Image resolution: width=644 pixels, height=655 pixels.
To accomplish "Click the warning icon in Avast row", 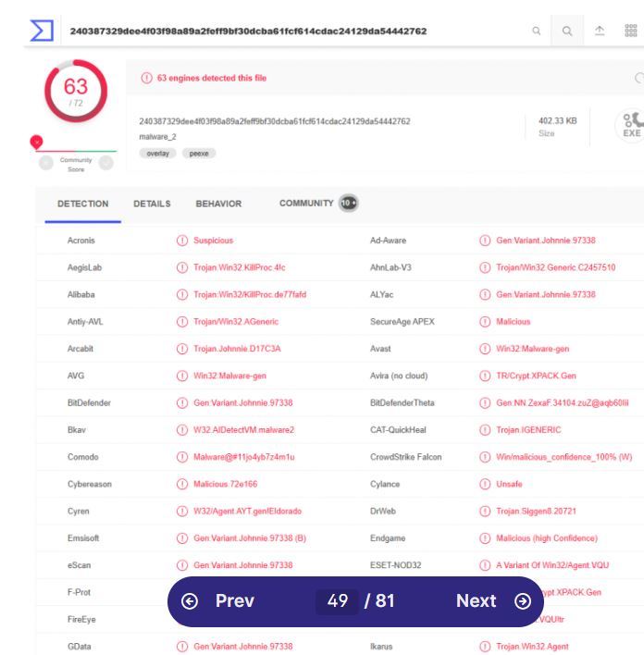I will click(485, 349).
